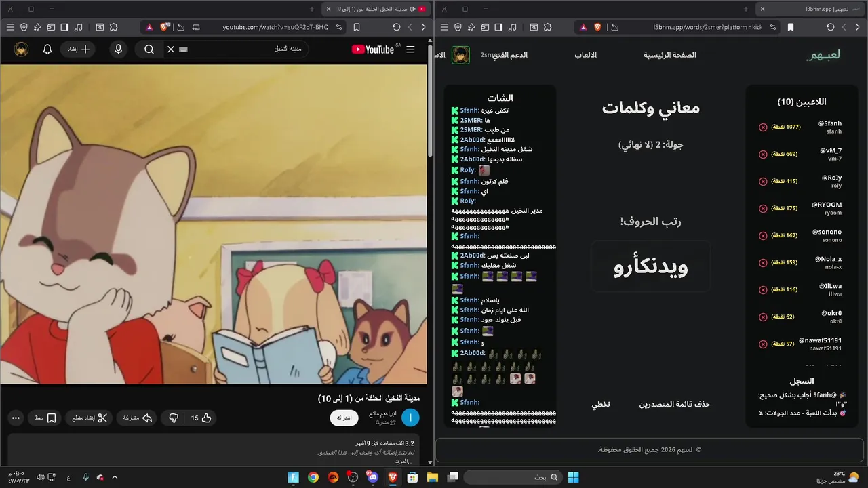This screenshot has height=488, width=868.
Task: Open the YouTube notifications bell
Action: coord(47,49)
